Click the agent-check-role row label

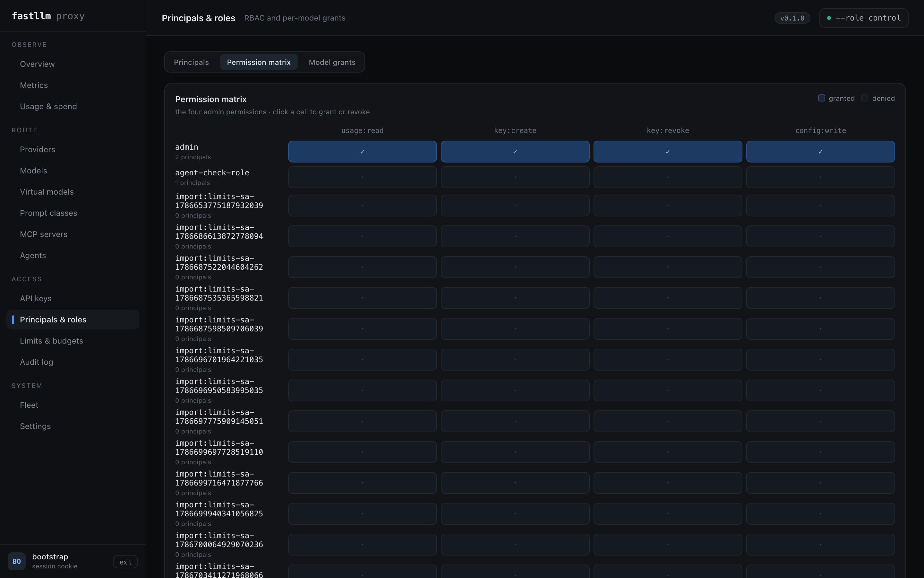[x=212, y=173]
